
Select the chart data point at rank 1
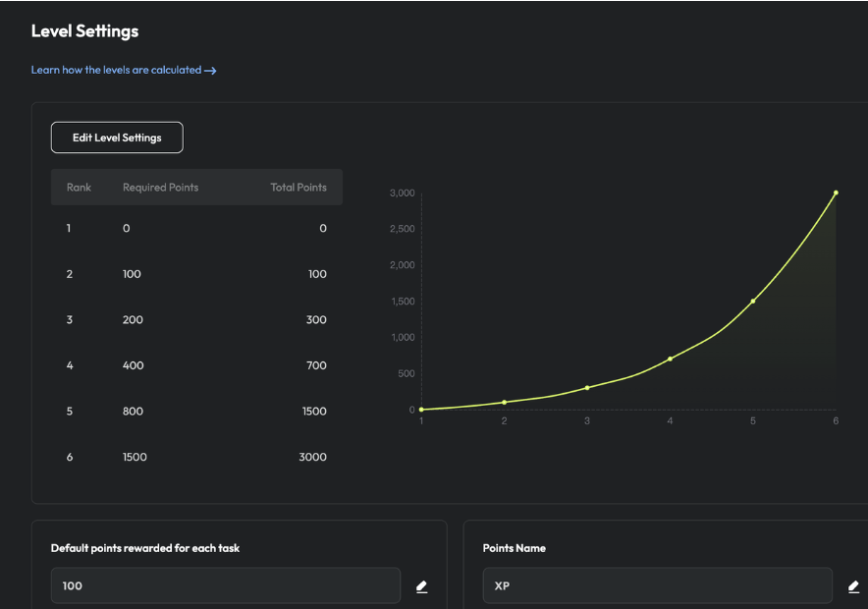(x=421, y=410)
